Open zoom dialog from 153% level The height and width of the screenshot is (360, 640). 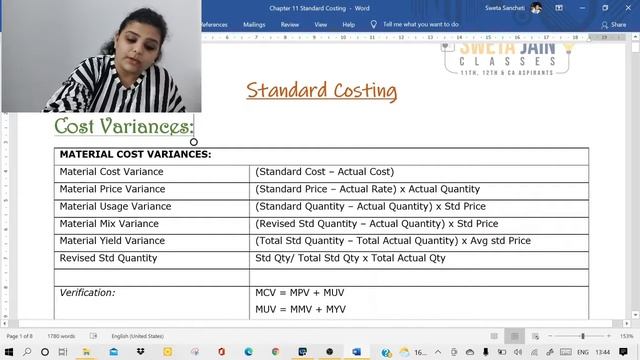click(627, 336)
